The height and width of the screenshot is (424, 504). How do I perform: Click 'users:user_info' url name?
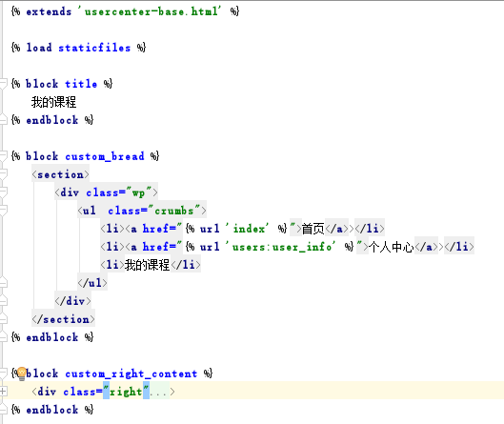[x=280, y=247]
